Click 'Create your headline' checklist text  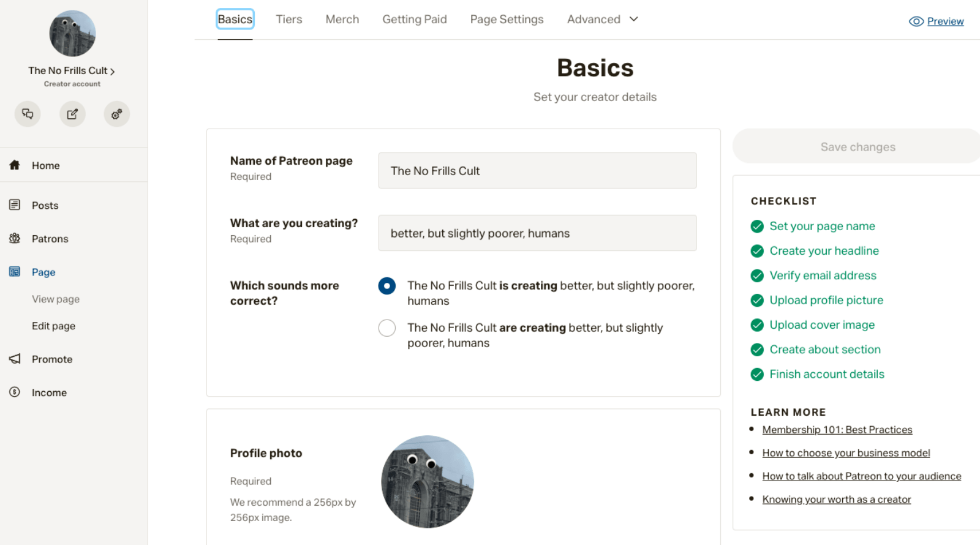point(824,251)
